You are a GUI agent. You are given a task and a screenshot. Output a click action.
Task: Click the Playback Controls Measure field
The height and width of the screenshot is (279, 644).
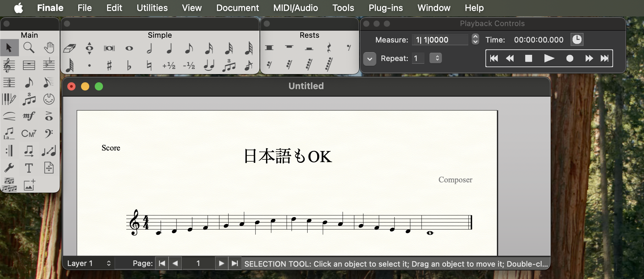[x=440, y=40]
